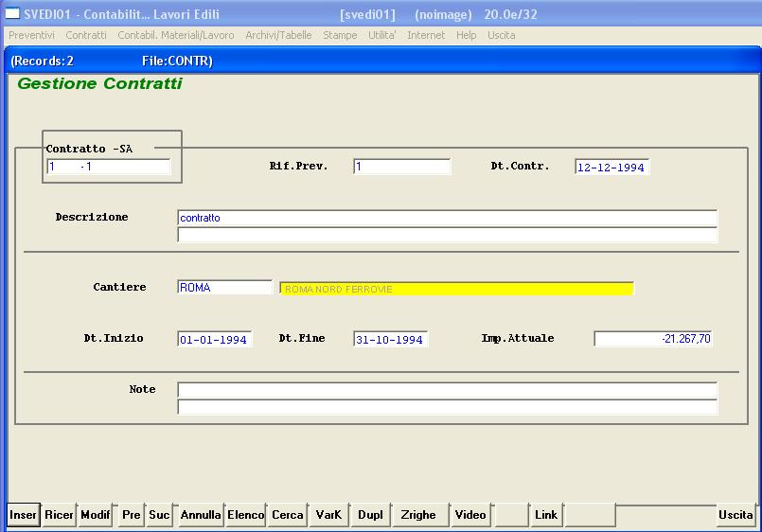Click the Cerca button
Image resolution: width=762 pixels, height=532 pixels.
(x=288, y=515)
